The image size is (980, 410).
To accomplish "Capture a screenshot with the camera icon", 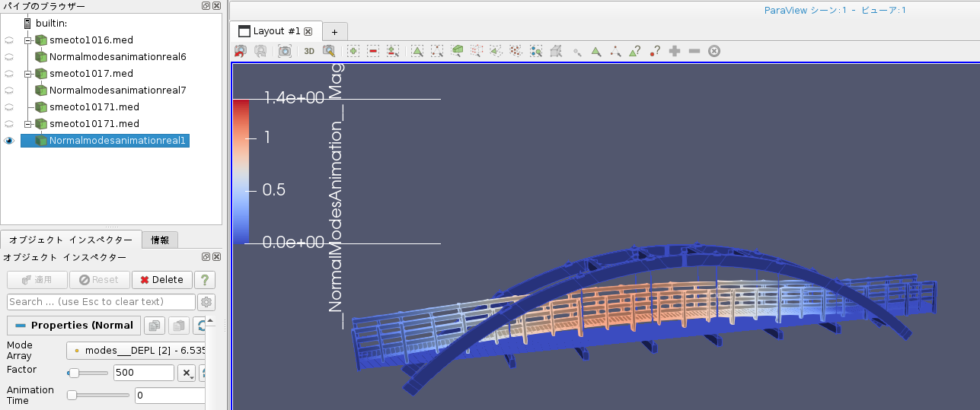I will [285, 51].
